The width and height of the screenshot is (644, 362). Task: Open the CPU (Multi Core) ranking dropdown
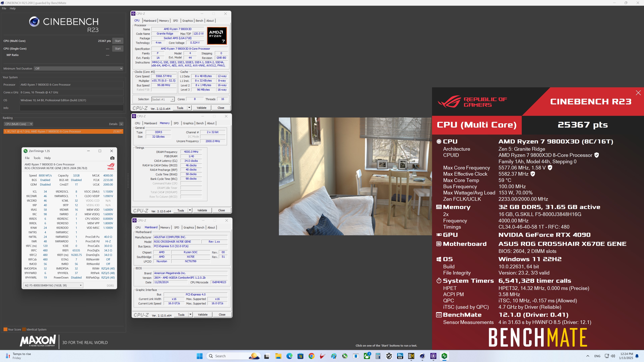[18, 124]
